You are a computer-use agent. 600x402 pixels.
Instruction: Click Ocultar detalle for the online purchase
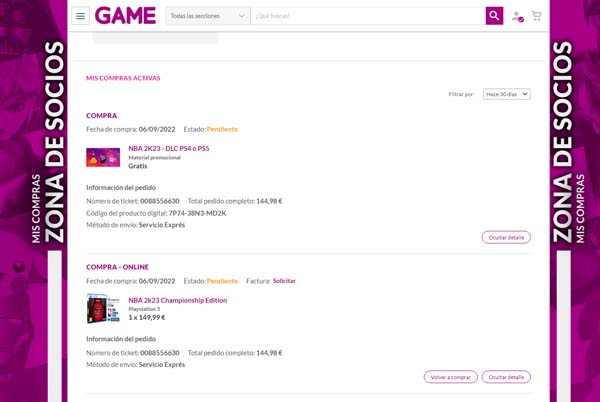click(506, 377)
